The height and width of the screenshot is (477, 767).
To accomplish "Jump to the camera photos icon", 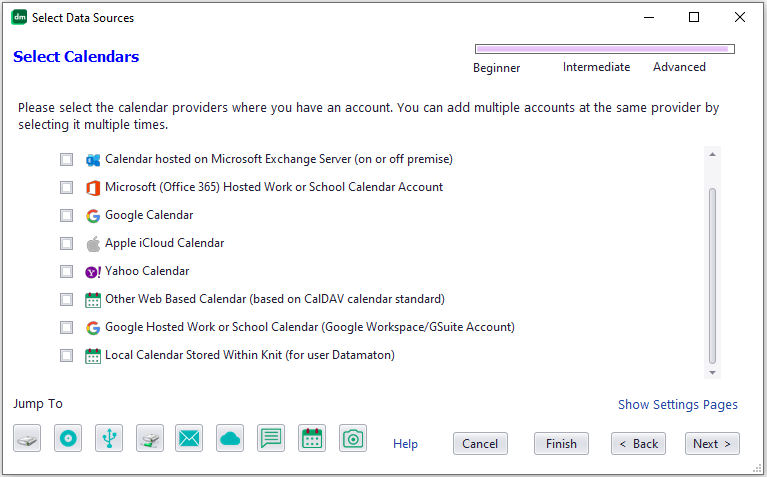I will point(353,438).
